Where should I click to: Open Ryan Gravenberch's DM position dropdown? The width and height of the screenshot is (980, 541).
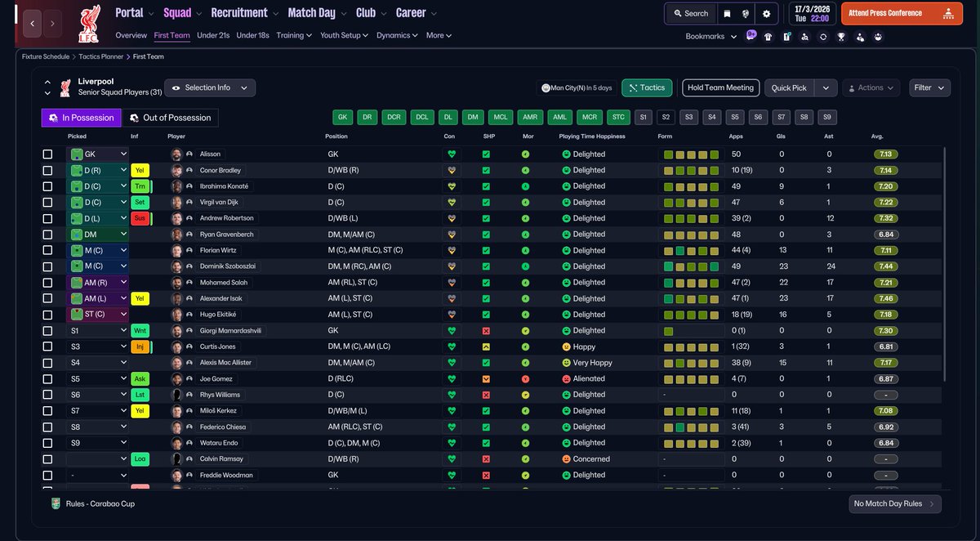pyautogui.click(x=98, y=234)
